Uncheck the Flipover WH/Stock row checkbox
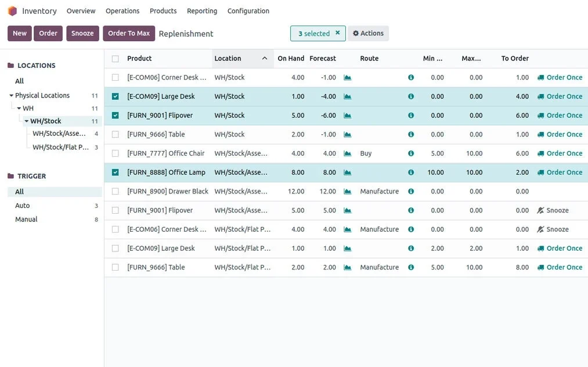Screen dimensions: 588x367 pos(115,115)
